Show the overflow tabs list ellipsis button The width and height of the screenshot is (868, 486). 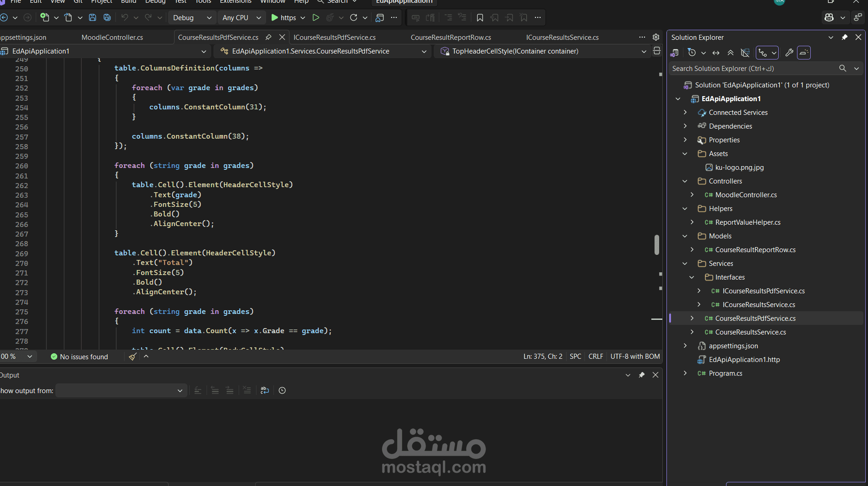coord(642,37)
